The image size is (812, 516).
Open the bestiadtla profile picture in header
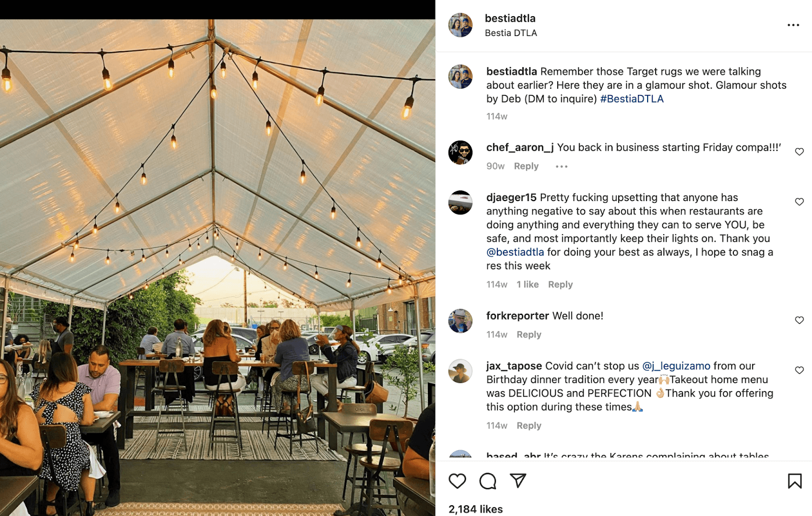click(x=460, y=25)
